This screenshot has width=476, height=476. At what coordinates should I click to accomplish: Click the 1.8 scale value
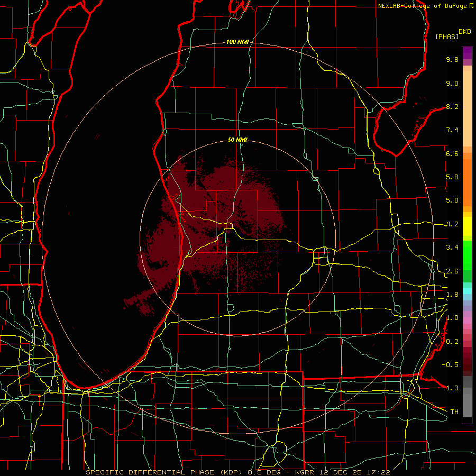[452, 295]
